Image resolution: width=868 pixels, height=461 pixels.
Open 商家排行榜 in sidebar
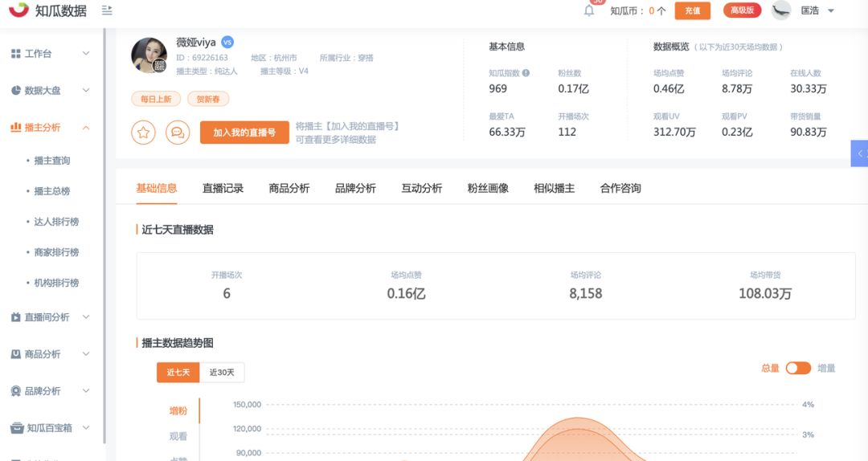[x=56, y=252]
